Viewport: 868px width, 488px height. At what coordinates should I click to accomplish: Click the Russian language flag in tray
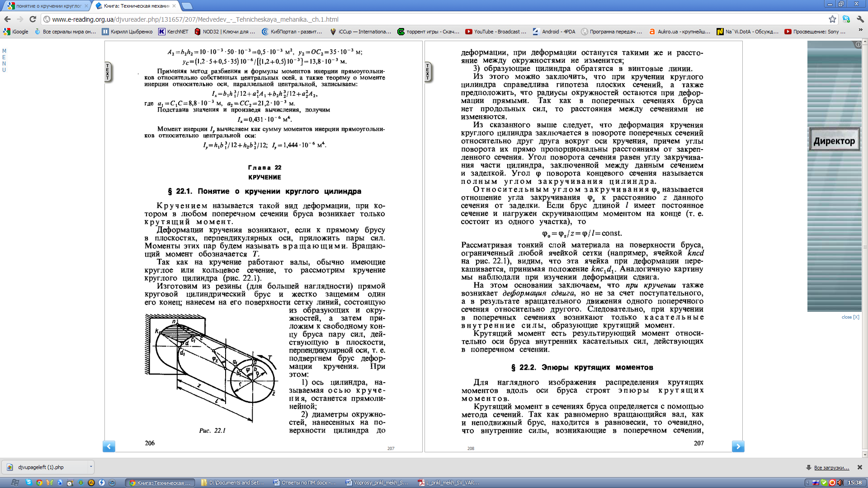[815, 483]
